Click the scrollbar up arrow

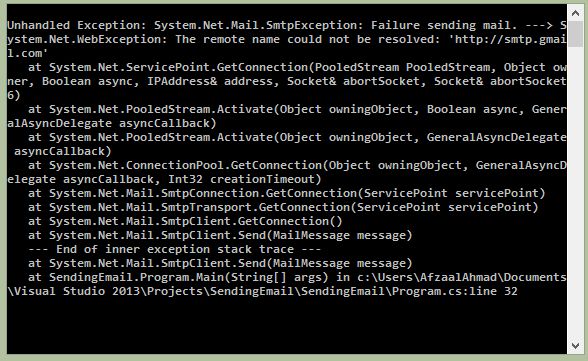point(575,13)
